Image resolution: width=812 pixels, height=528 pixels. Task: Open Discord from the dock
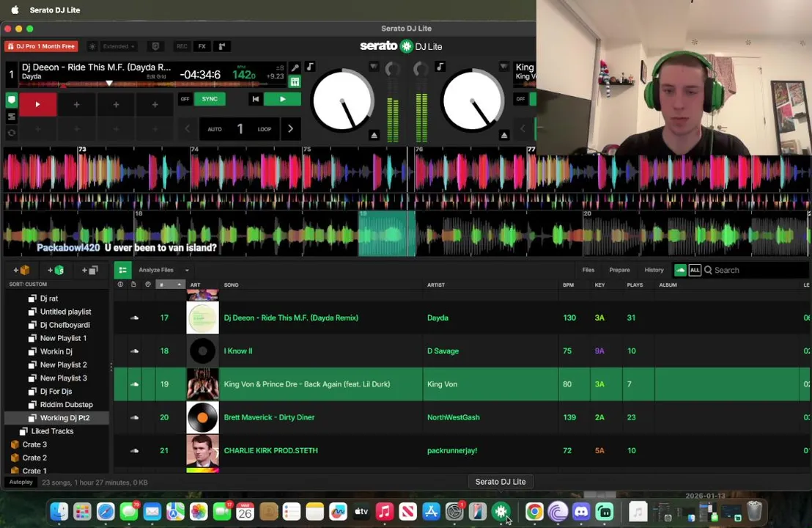pyautogui.click(x=581, y=512)
